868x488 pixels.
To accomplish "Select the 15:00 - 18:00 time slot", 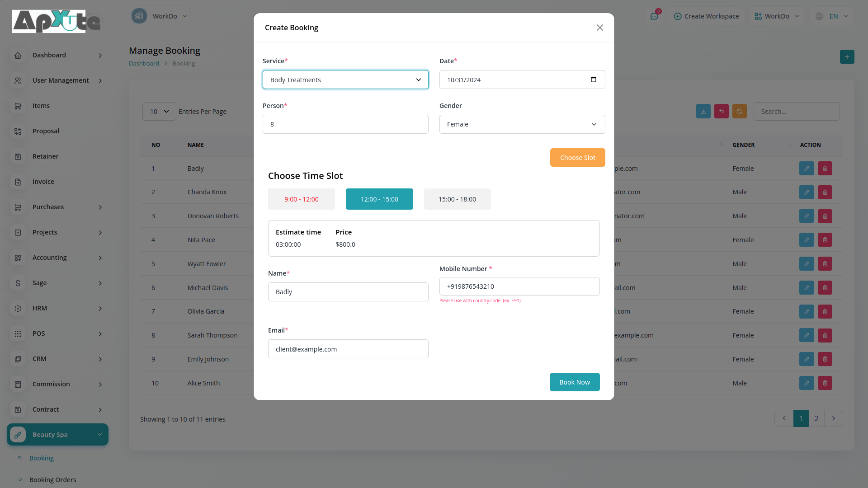I will (x=457, y=199).
